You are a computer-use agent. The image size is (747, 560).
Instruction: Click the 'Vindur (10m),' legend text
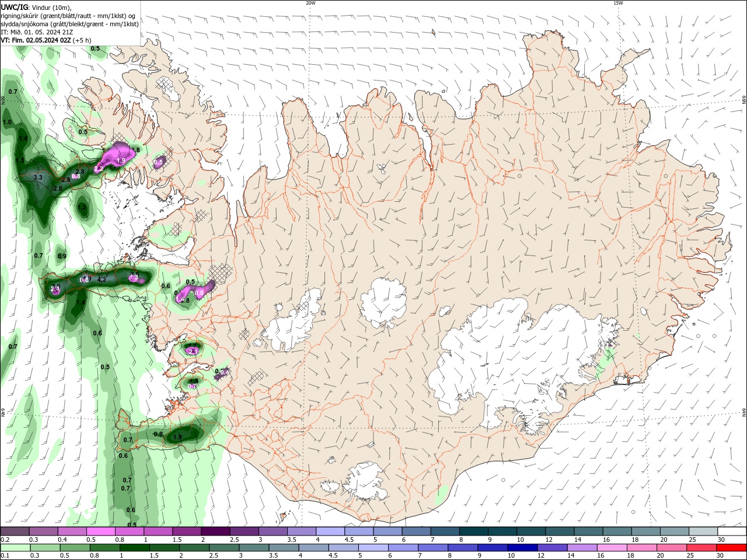51,8
